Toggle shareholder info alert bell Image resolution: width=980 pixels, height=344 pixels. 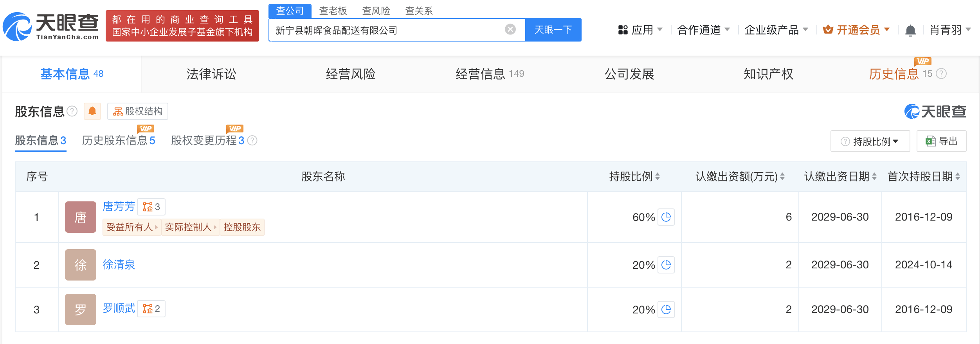tap(92, 111)
